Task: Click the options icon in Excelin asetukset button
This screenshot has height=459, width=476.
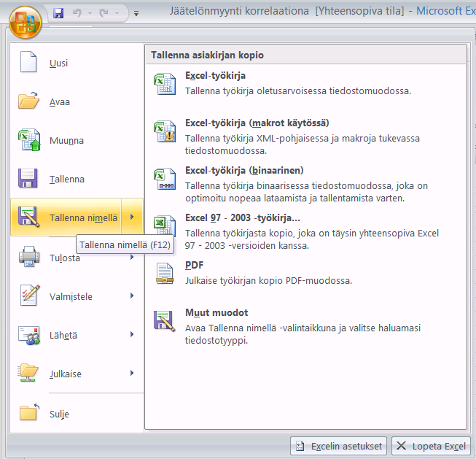Action: [300, 446]
